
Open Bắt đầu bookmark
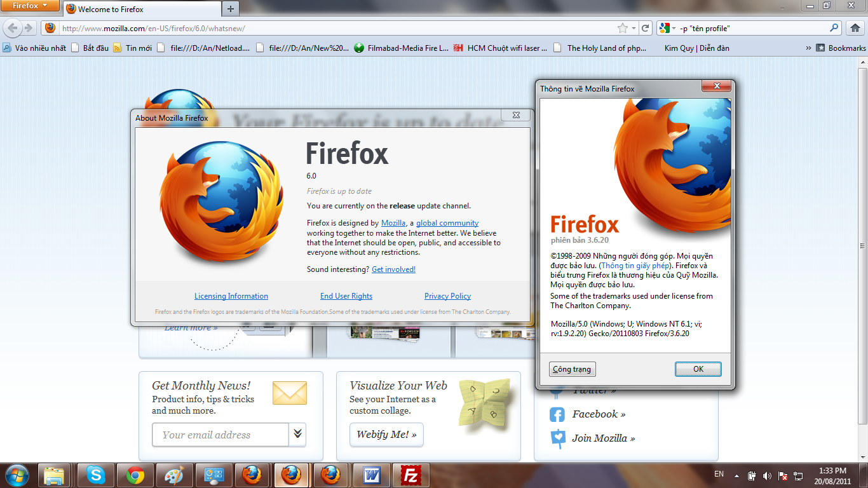(x=90, y=48)
